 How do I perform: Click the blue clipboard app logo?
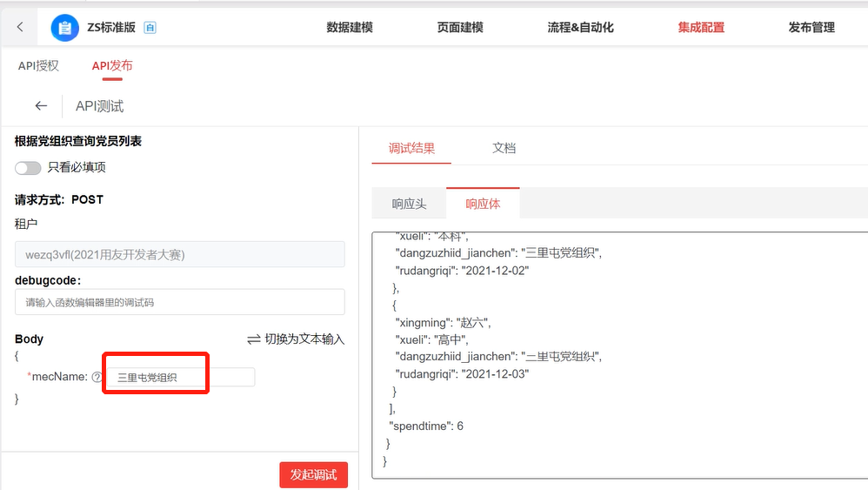click(64, 27)
